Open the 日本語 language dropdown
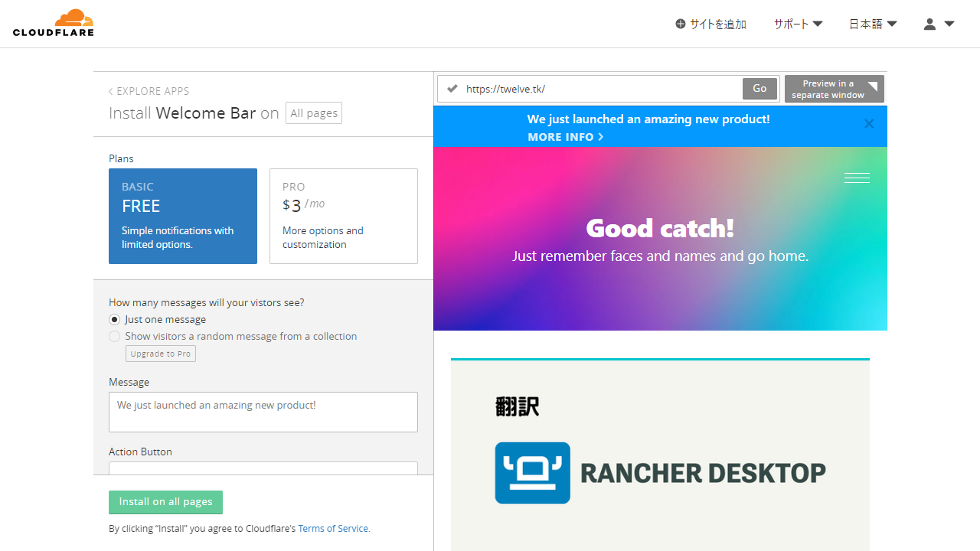Viewport: 980px width, 551px height. pos(872,24)
